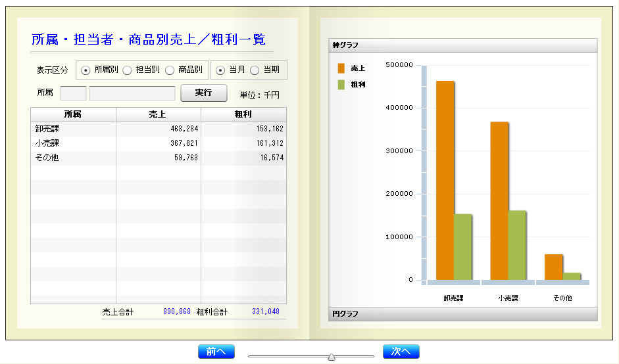Click the green 卸売課 gross profit bar
The height and width of the screenshot is (364, 619).
click(462, 247)
